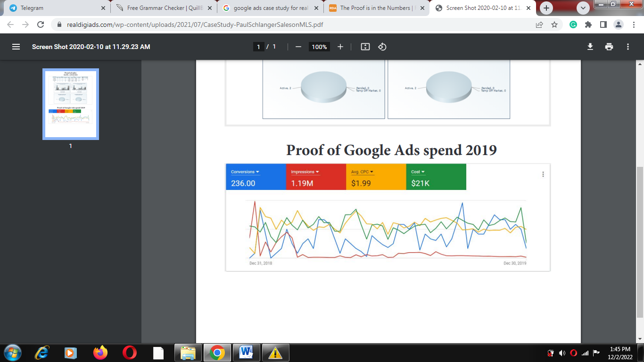Image resolution: width=644 pixels, height=362 pixels.
Task: Switch to the Free Grammar Checker tab
Action: click(x=160, y=8)
